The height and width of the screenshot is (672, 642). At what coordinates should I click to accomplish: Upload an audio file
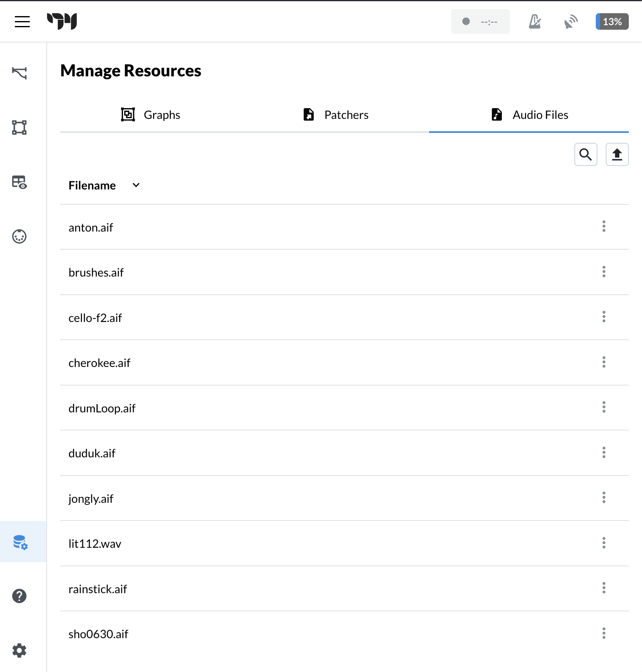(x=617, y=154)
